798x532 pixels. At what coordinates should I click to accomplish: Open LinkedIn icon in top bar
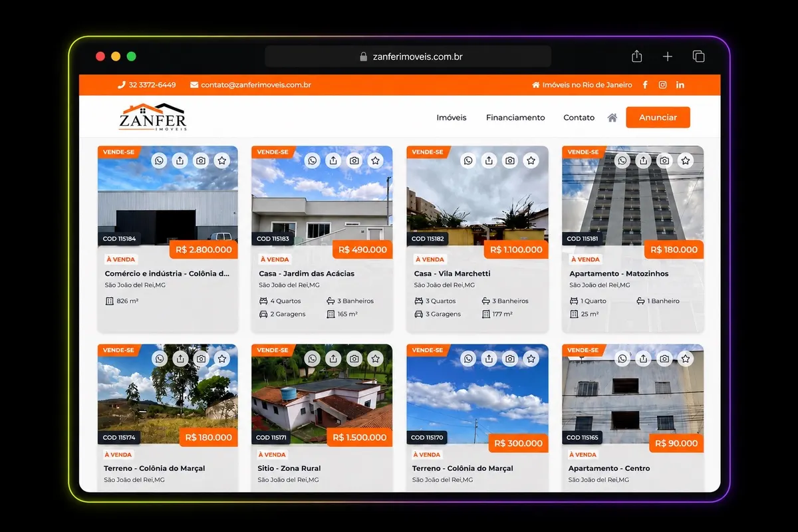click(680, 85)
